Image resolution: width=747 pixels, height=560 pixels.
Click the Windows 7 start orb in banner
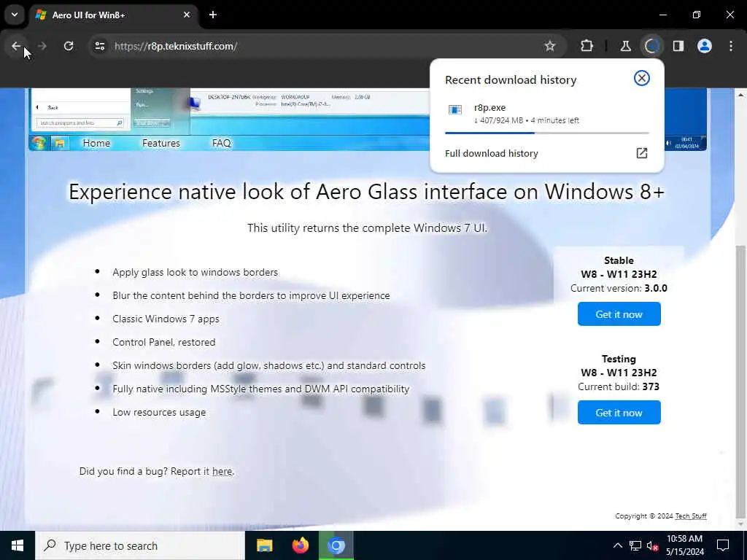click(39, 143)
